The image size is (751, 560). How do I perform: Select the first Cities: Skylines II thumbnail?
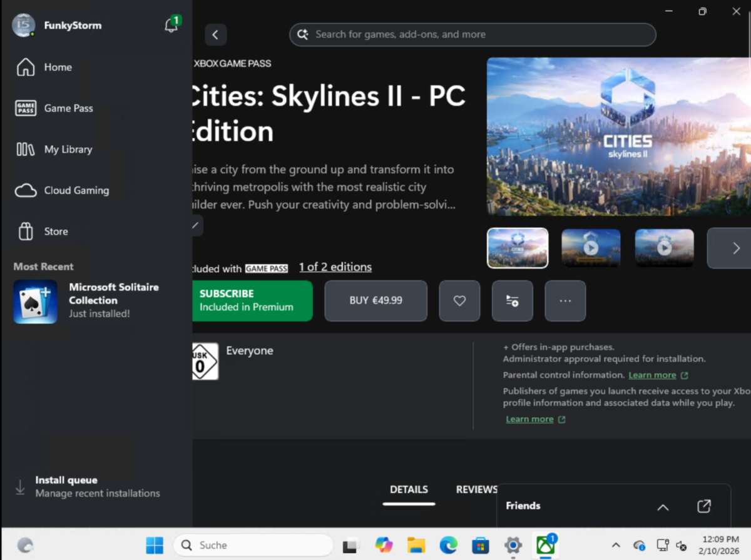pos(518,248)
